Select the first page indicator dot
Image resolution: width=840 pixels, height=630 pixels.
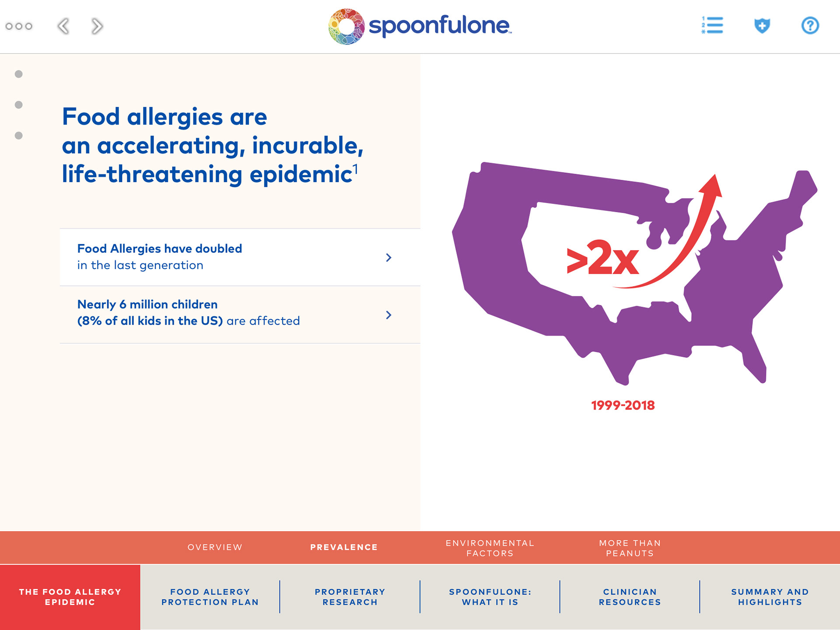coord(19,74)
